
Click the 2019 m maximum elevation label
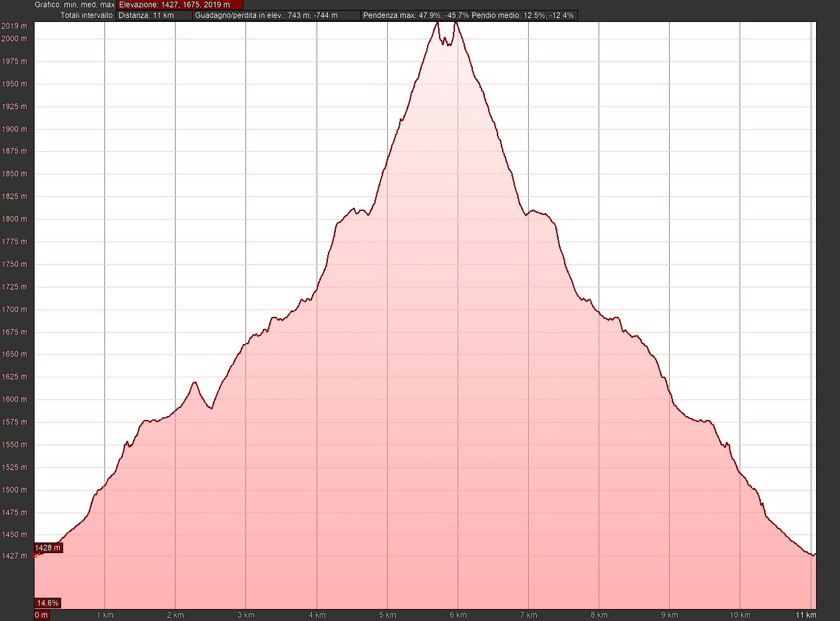(14, 26)
